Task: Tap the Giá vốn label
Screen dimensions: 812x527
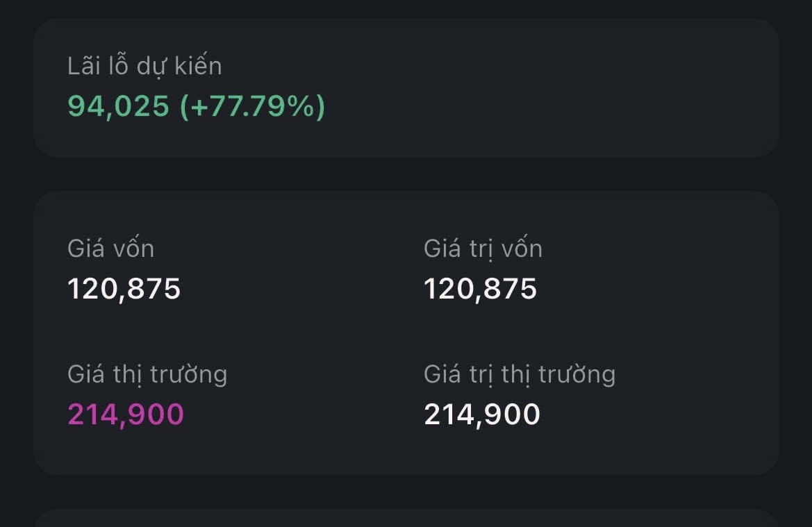Action: (x=110, y=249)
